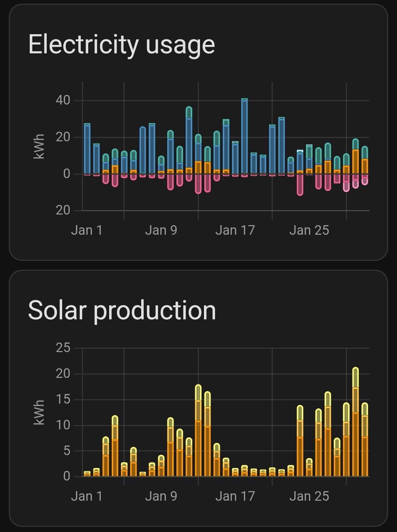
Task: Tap the last bar in Electricity usage chart
Action: [x=365, y=162]
